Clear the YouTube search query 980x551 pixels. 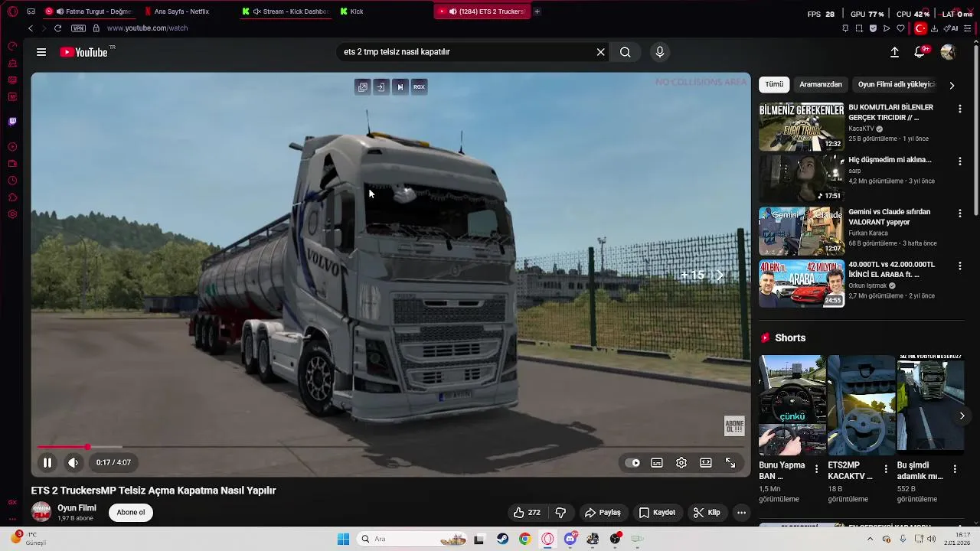[601, 52]
